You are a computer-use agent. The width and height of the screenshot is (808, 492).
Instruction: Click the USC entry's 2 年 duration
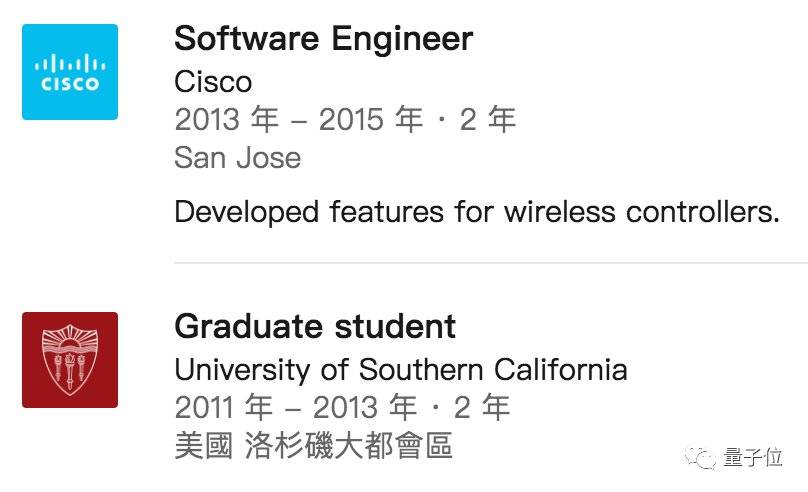tap(482, 407)
